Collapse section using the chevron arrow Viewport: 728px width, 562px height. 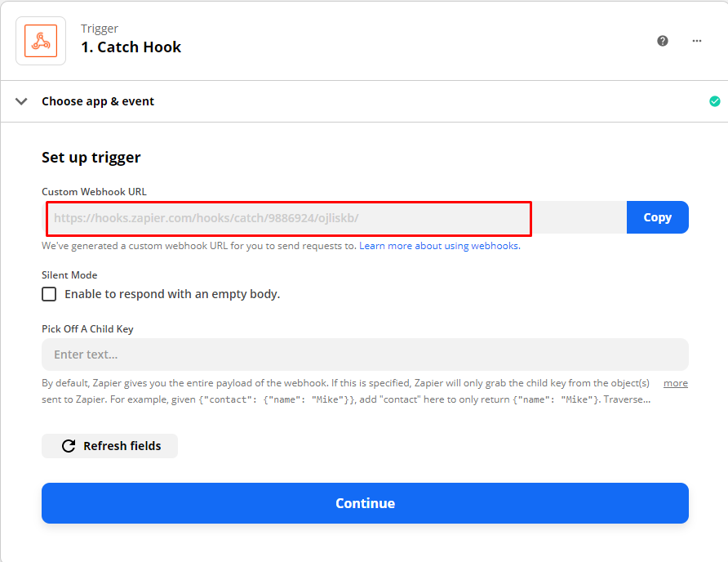pyautogui.click(x=21, y=101)
